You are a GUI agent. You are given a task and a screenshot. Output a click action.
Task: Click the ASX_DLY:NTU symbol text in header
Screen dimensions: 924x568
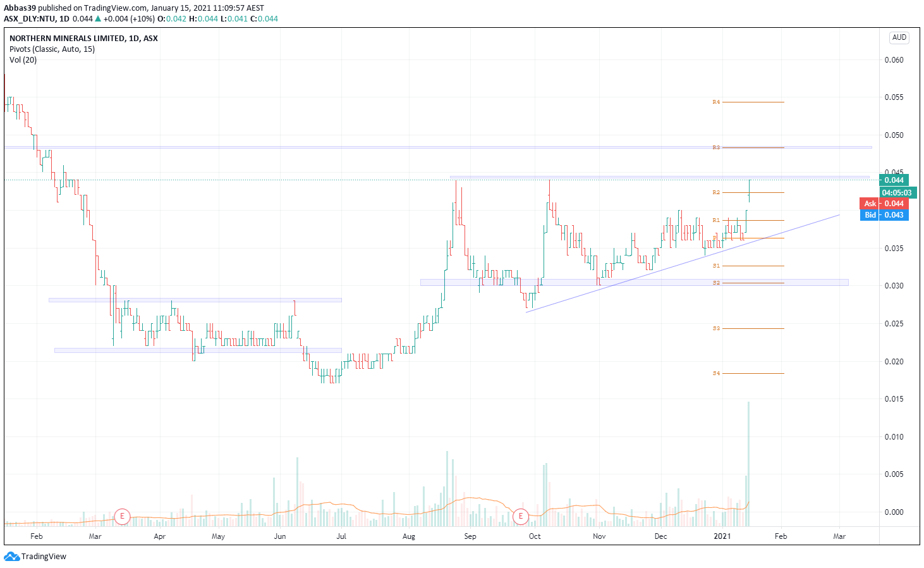[x=30, y=19]
